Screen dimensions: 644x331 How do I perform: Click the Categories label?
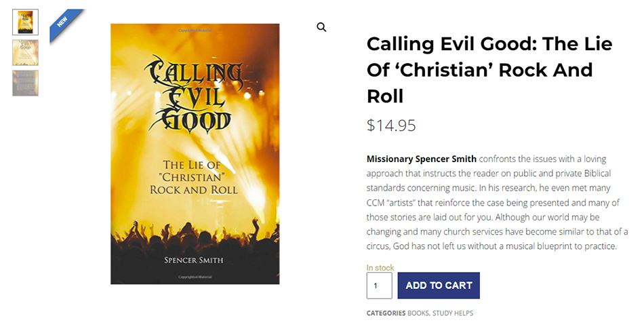coord(386,313)
